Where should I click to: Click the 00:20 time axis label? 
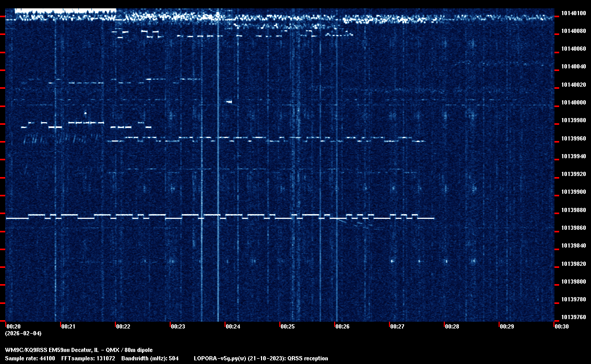(x=14, y=326)
